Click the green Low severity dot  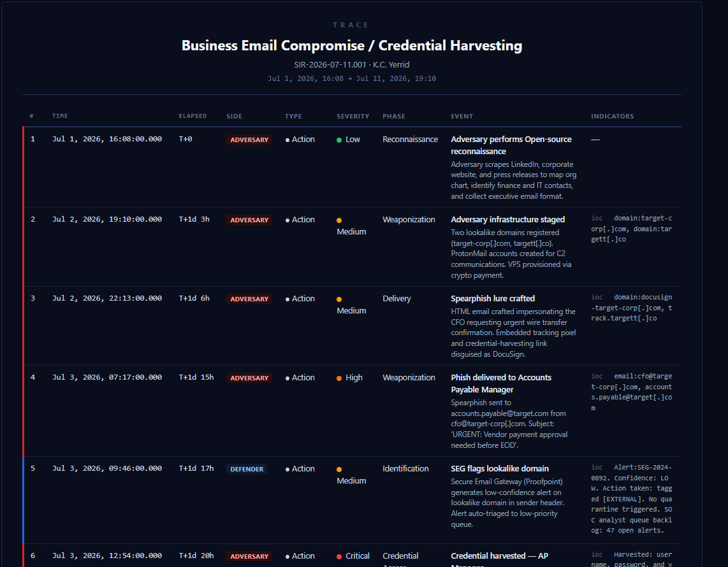(x=339, y=140)
